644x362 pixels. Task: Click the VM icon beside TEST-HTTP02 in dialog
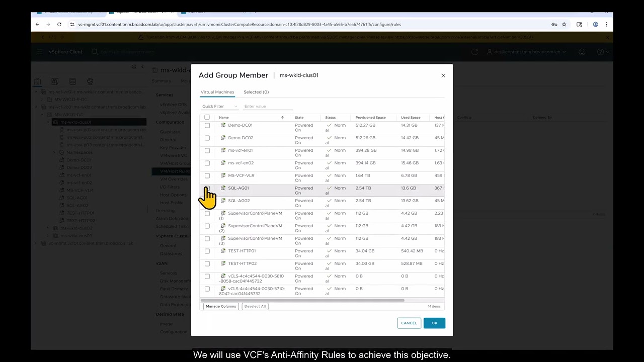(x=223, y=263)
